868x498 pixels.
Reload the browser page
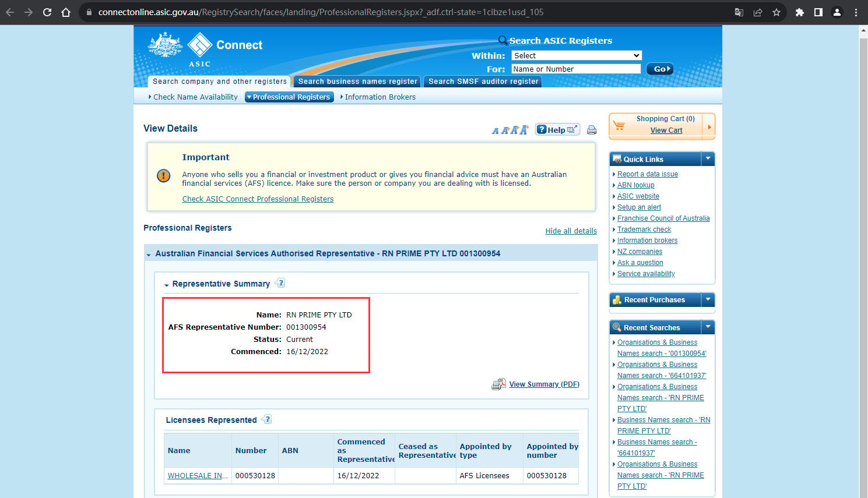pos(47,12)
